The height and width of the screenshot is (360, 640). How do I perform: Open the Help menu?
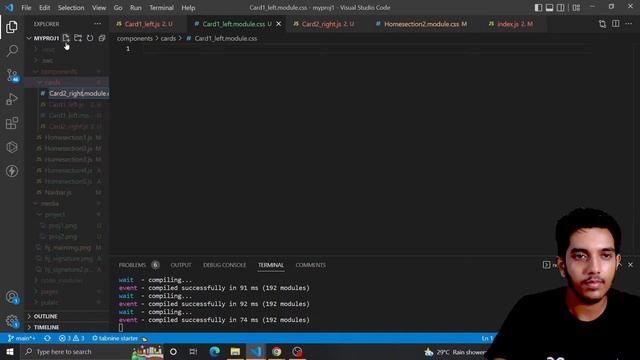(x=188, y=8)
